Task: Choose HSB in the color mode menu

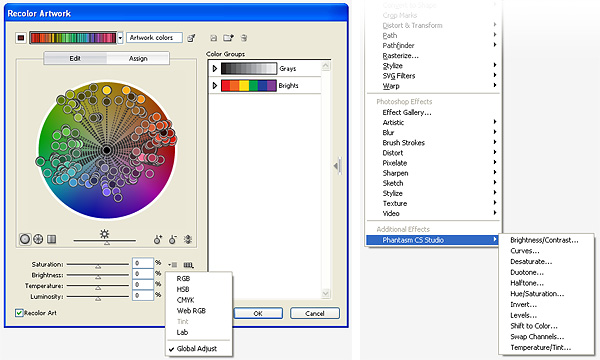Action: coord(183,289)
